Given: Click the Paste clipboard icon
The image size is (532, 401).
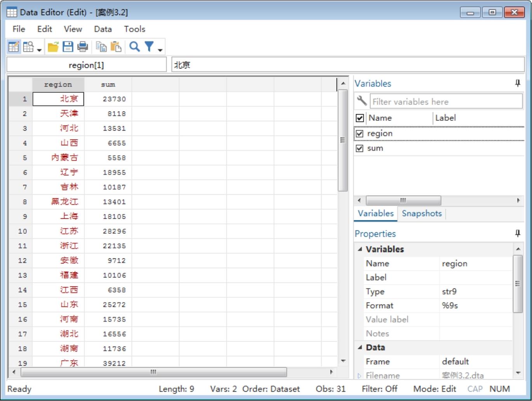Looking at the screenshot, I should pyautogui.click(x=116, y=47).
